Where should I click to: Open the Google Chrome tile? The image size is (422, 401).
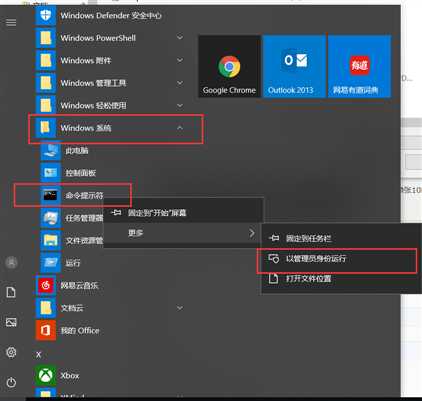coord(229,66)
